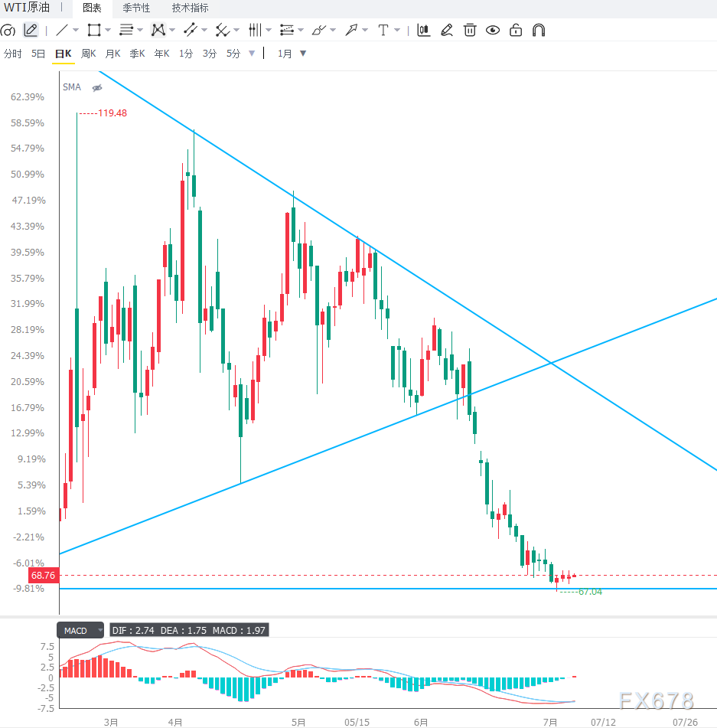Expand more minute intervals after 5分

coord(252,54)
